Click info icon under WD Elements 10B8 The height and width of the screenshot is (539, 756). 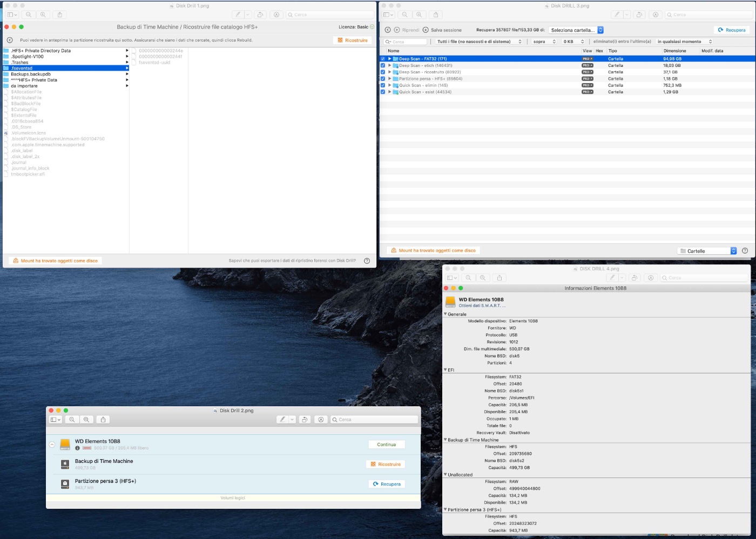[77, 448]
